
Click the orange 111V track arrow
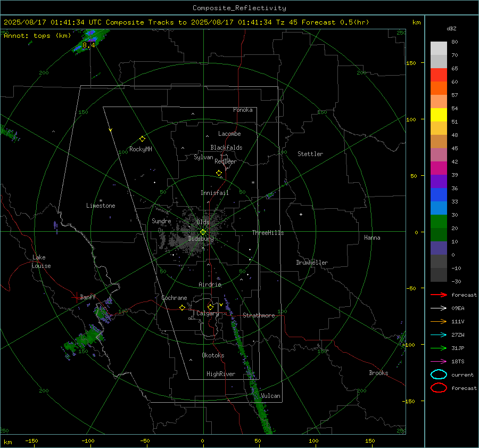439,321
